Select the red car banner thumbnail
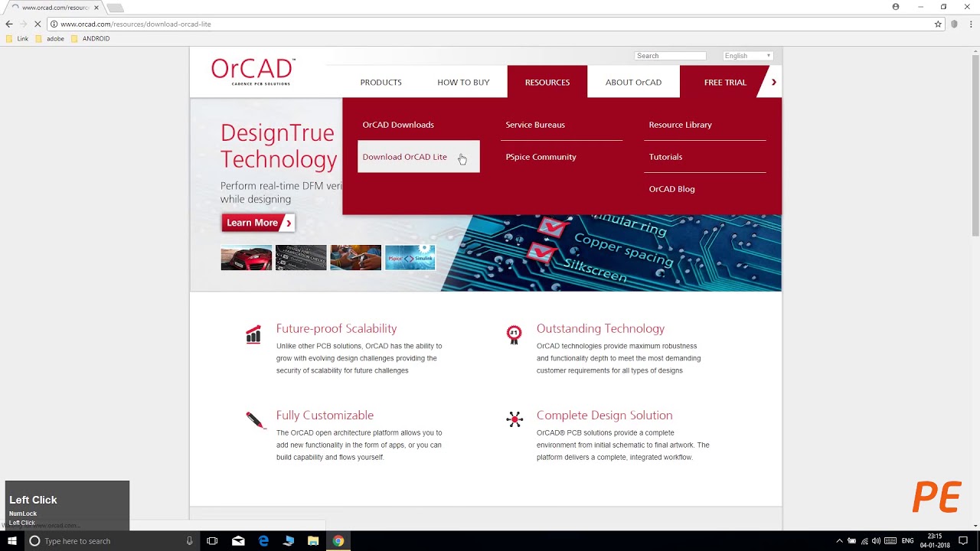980x551 pixels. (x=247, y=258)
